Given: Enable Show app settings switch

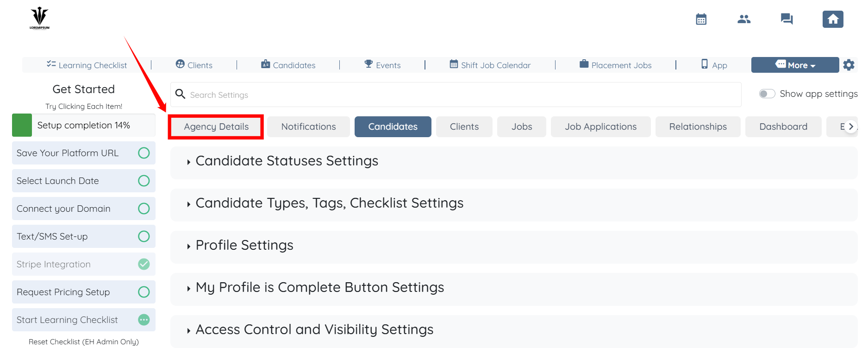Looking at the screenshot, I should [767, 94].
